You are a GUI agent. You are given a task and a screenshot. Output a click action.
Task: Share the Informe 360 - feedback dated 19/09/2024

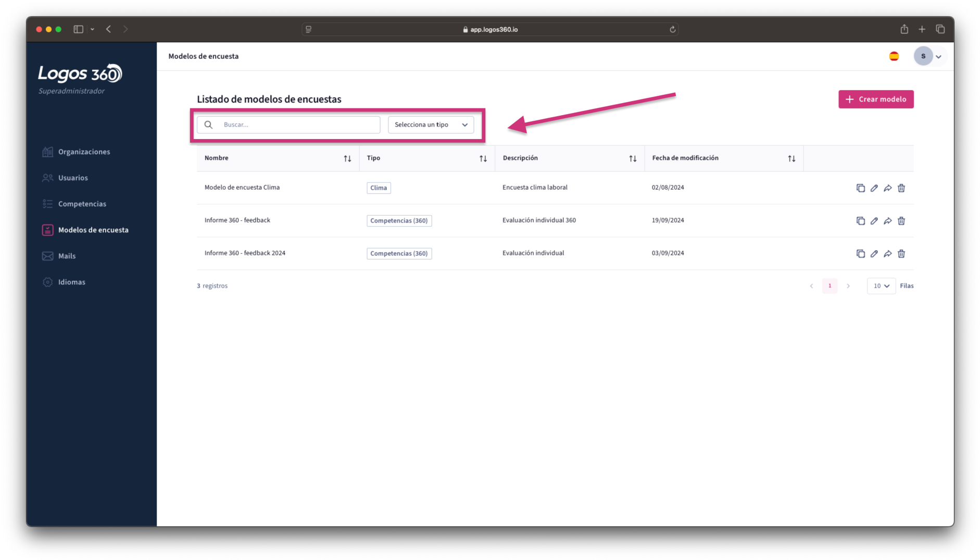[887, 221]
